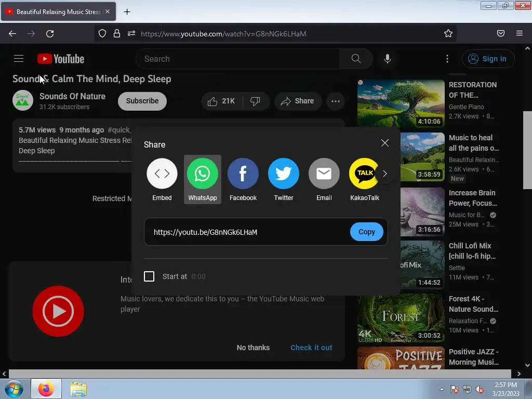532x399 pixels.
Task: Show more share options with right chevron
Action: pos(385,174)
